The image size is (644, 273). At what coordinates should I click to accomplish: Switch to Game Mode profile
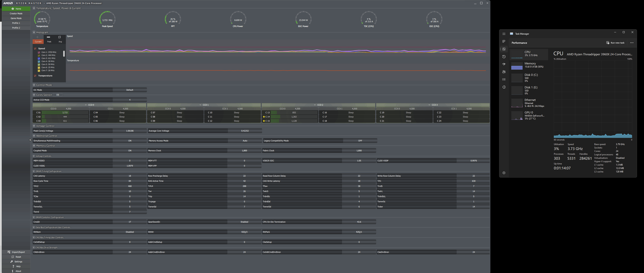pyautogui.click(x=16, y=18)
